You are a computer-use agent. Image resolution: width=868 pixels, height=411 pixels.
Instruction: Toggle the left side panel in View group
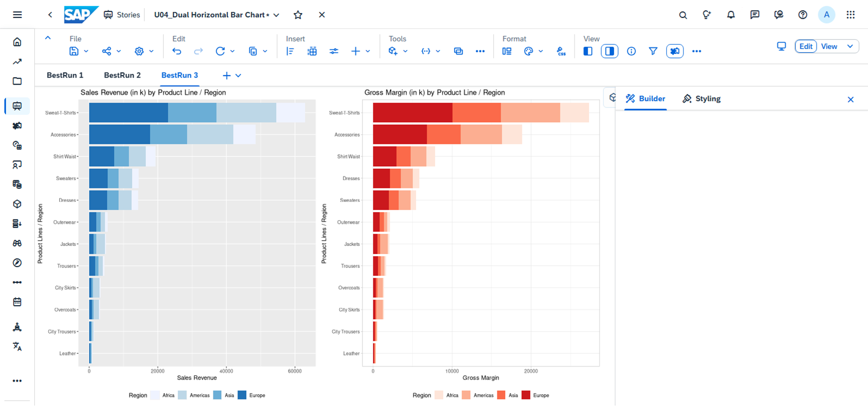(x=588, y=51)
